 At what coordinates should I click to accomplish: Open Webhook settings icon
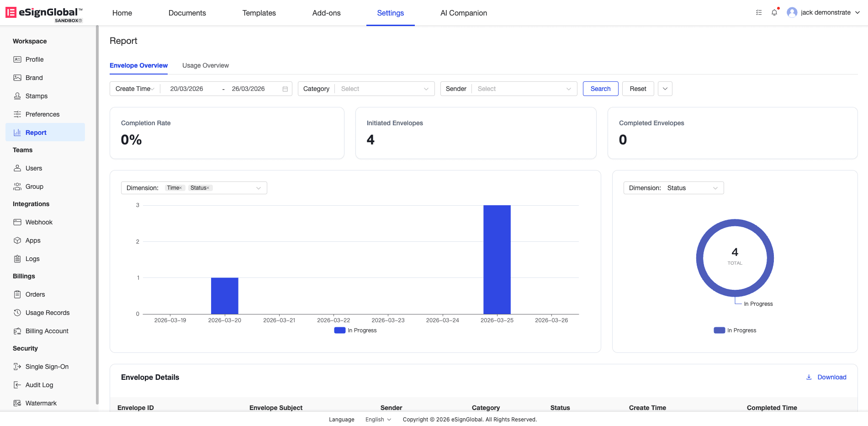coord(17,222)
